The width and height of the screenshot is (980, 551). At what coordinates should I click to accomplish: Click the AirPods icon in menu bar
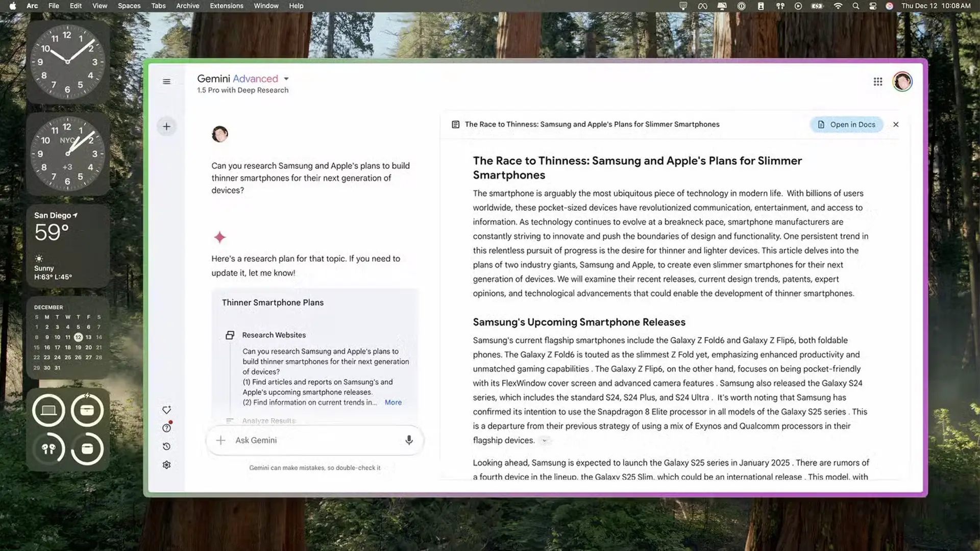click(x=780, y=6)
